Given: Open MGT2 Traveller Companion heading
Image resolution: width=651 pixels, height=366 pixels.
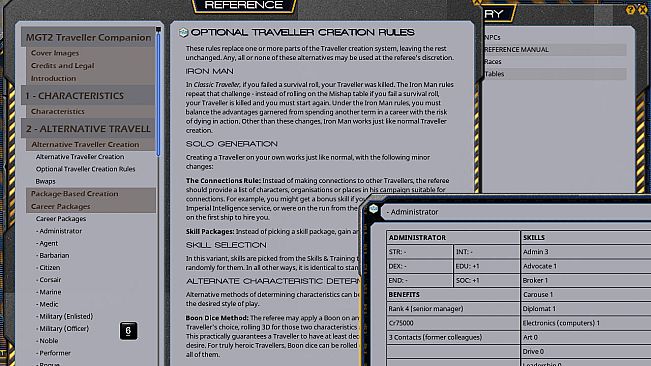Looking at the screenshot, I should [88, 37].
